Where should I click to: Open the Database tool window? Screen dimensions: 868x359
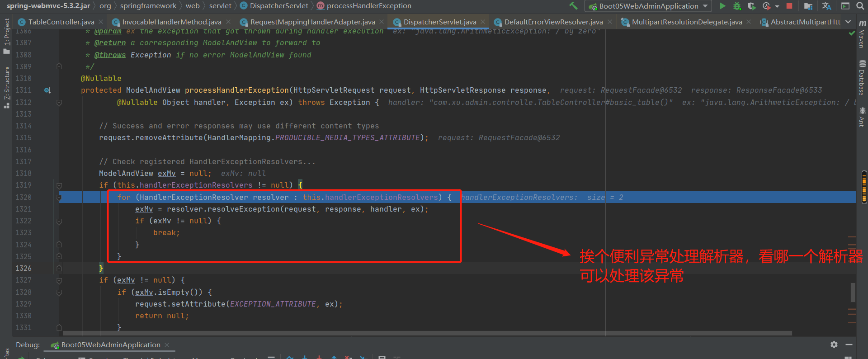click(862, 77)
